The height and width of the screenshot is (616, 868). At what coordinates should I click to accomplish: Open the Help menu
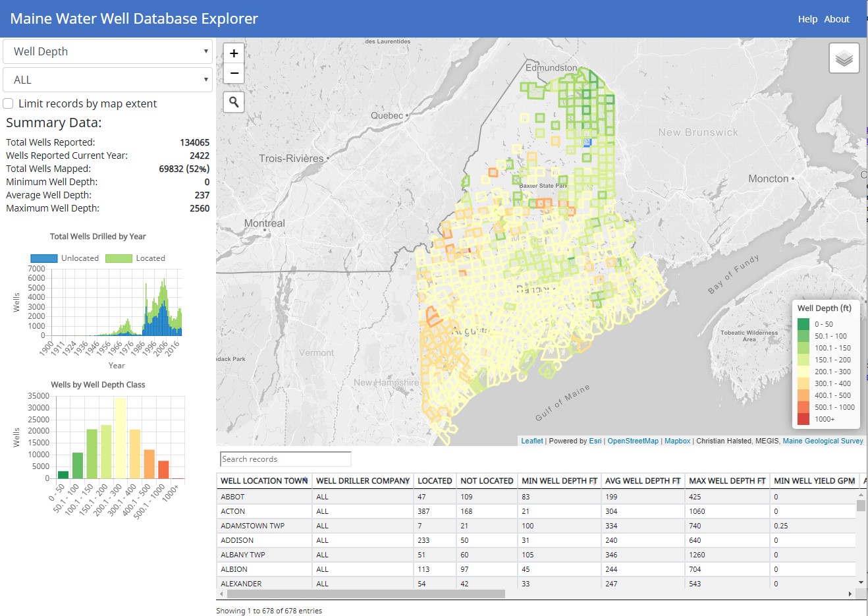(807, 19)
